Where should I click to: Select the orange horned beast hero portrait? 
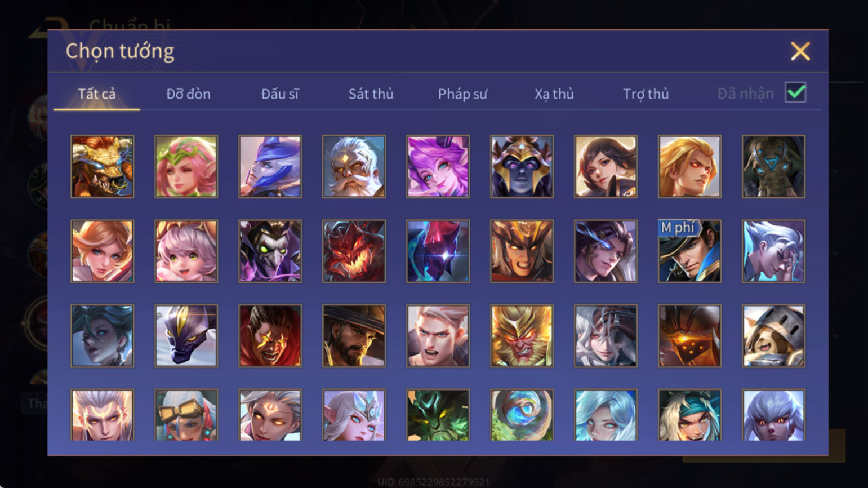click(103, 166)
